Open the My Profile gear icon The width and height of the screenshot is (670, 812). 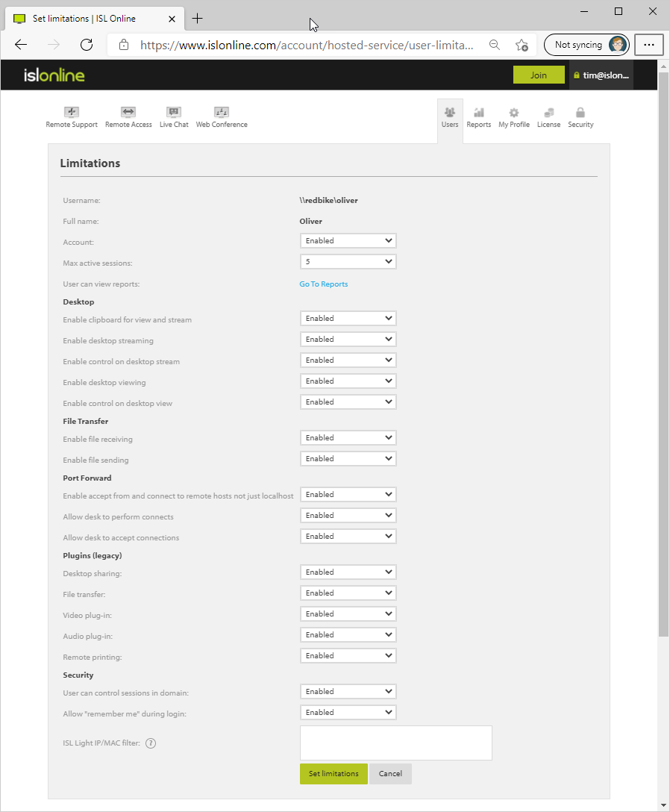[x=513, y=113]
